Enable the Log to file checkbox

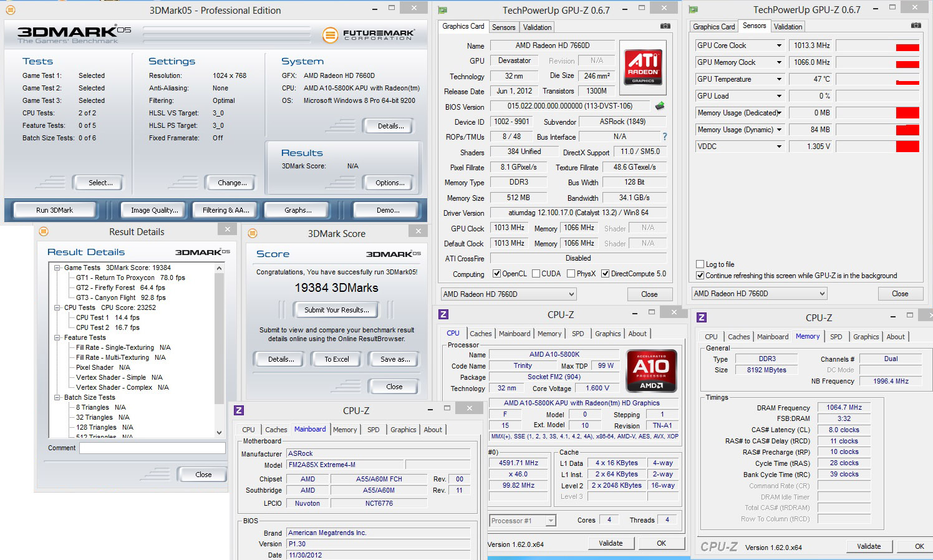tap(700, 264)
